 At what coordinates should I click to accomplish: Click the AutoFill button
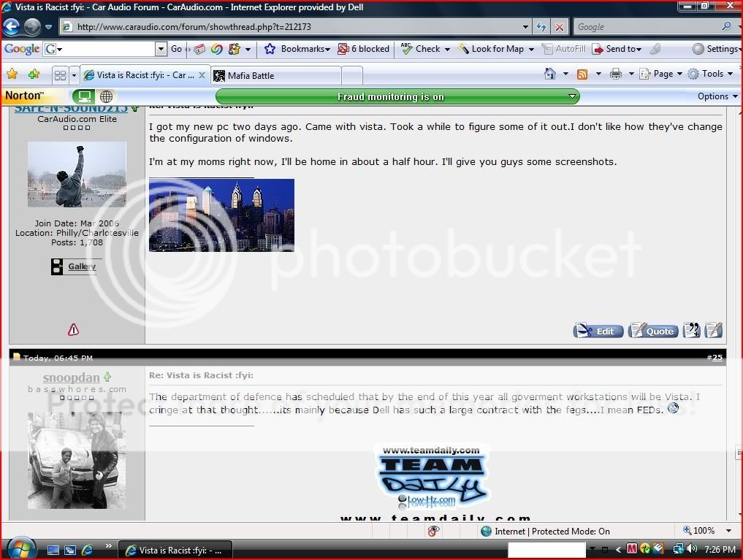563,49
